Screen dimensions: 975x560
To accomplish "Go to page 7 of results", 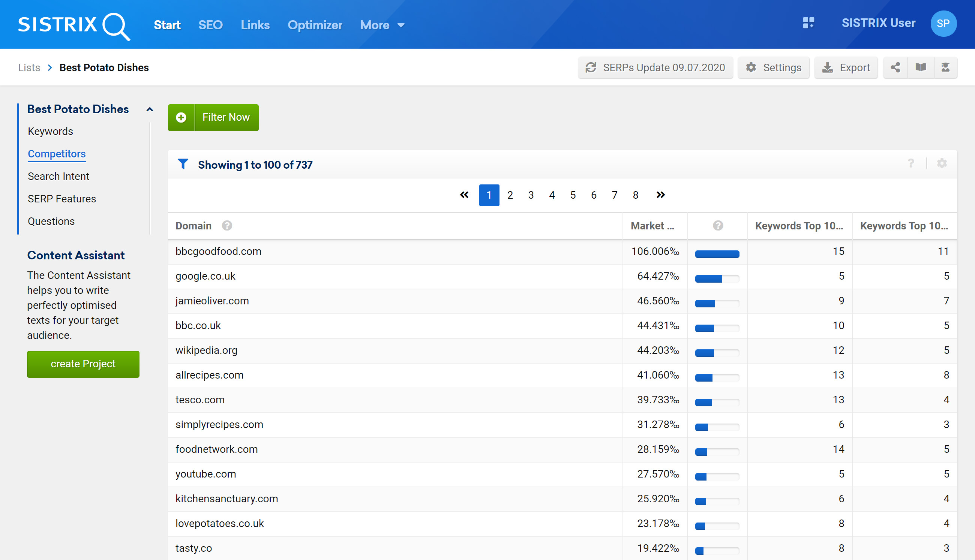I will pos(615,195).
